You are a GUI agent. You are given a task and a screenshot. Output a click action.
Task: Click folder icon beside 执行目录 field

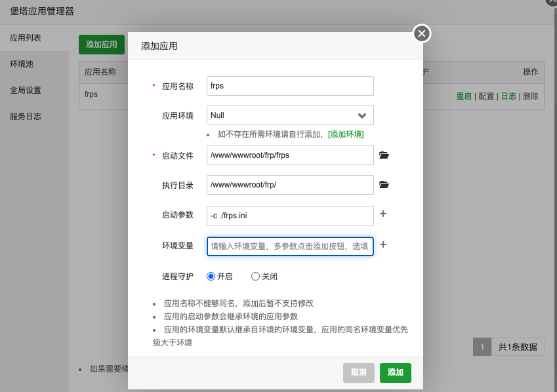(x=384, y=185)
